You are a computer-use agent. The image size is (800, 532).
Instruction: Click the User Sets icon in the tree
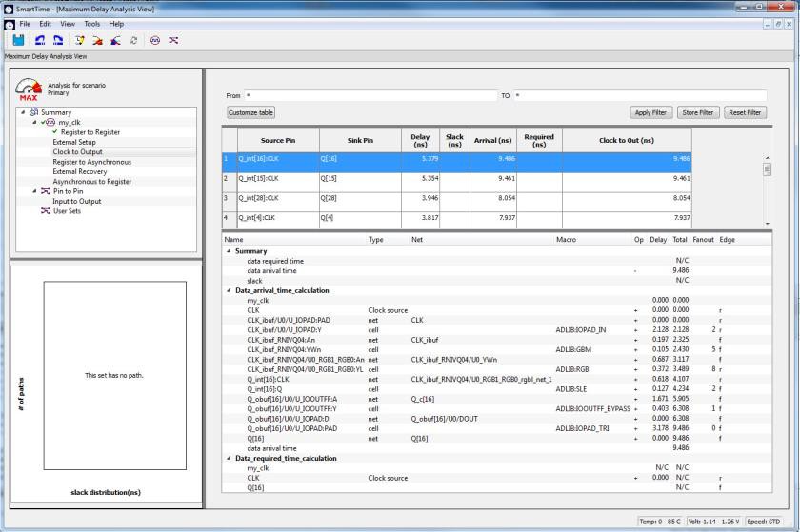click(x=44, y=211)
